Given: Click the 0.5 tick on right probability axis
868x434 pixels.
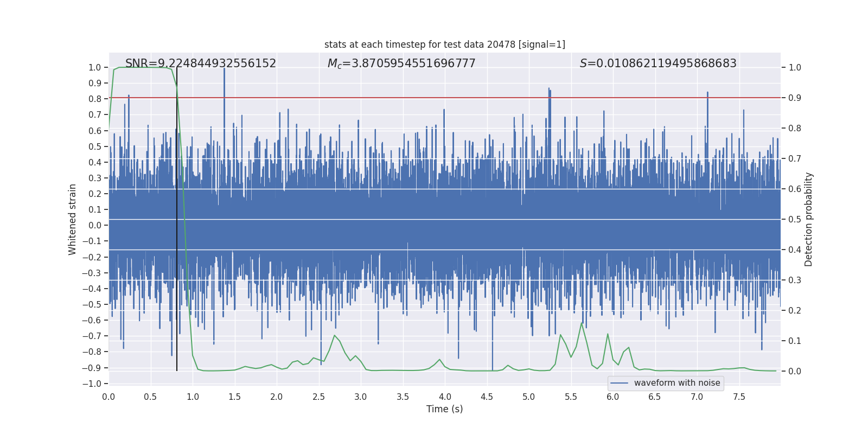Looking at the screenshot, I should (x=794, y=219).
